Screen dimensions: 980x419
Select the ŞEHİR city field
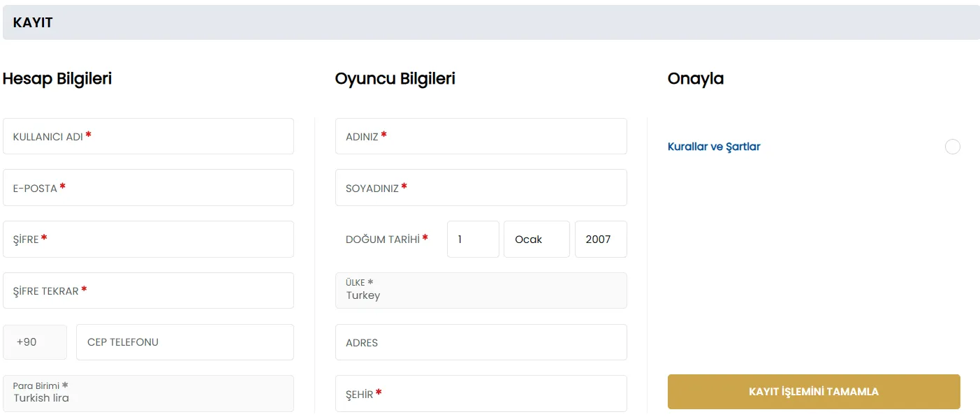tap(481, 393)
